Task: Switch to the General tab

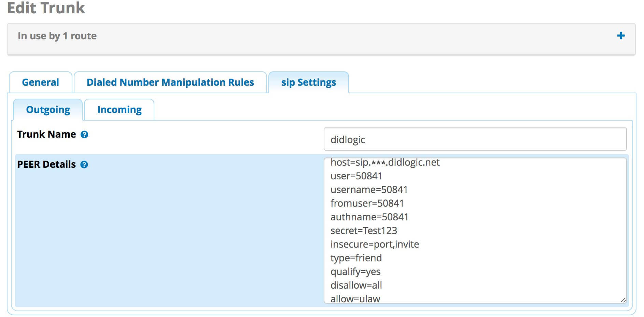Action: [40, 82]
